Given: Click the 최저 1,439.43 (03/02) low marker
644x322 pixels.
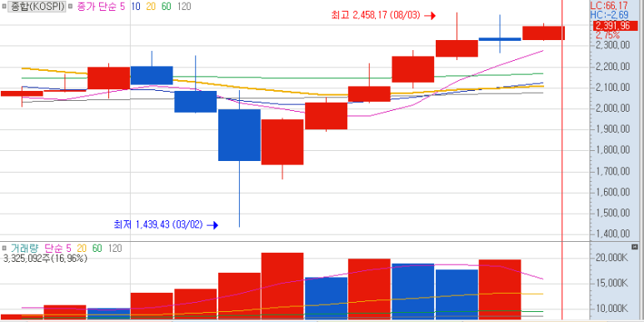Looking at the screenshot, I should click(166, 225).
